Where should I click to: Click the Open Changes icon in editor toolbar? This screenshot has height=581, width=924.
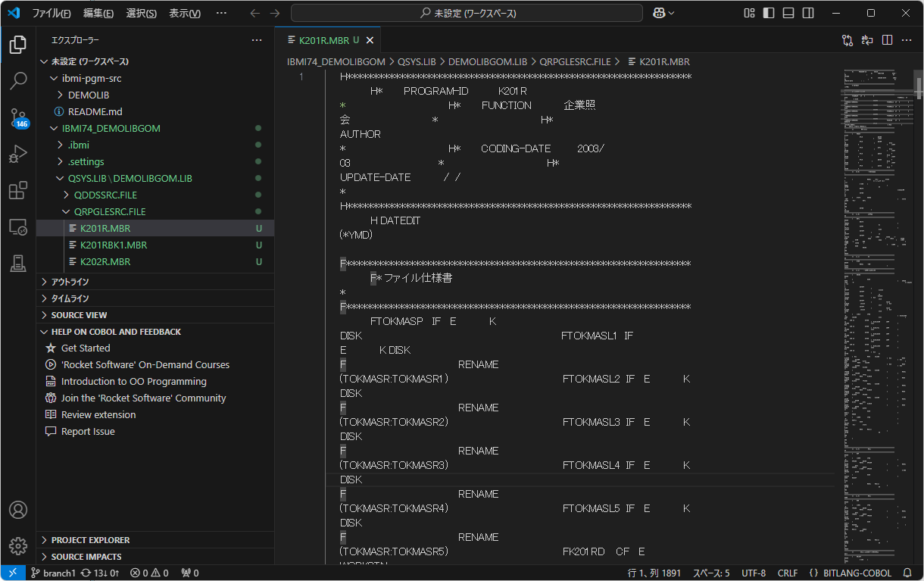pos(848,40)
